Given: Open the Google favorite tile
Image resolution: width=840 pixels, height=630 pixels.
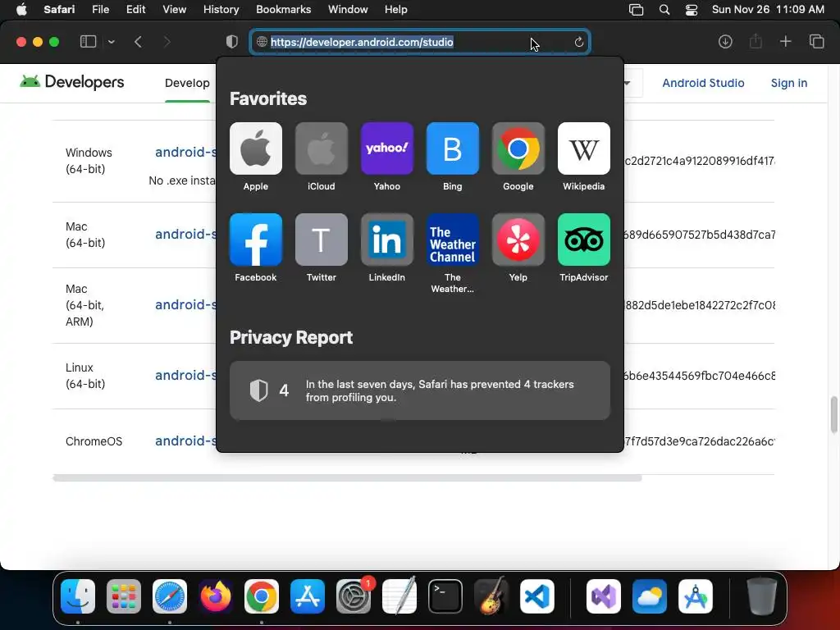Looking at the screenshot, I should coord(518,148).
